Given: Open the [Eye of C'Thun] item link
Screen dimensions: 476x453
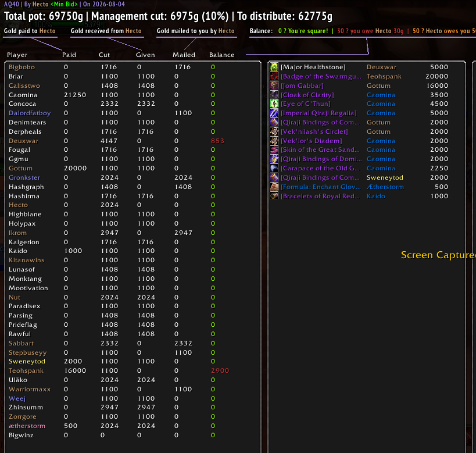Looking at the screenshot, I should [x=305, y=104].
